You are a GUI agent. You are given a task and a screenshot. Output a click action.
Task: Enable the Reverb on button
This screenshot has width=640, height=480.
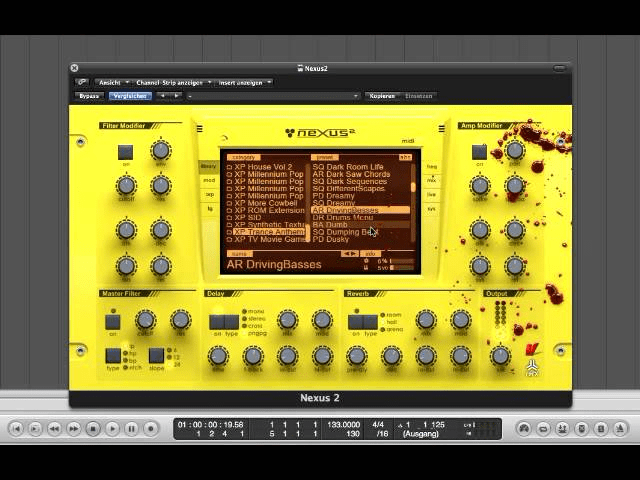click(x=354, y=322)
